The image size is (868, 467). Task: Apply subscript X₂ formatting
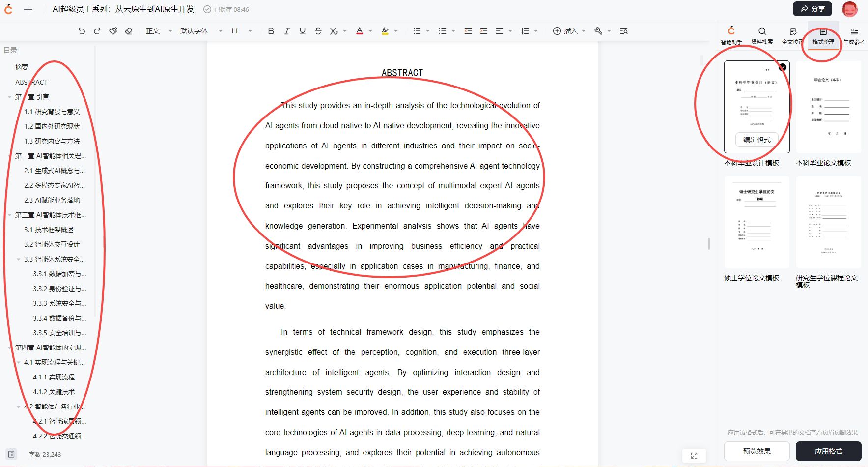click(334, 31)
